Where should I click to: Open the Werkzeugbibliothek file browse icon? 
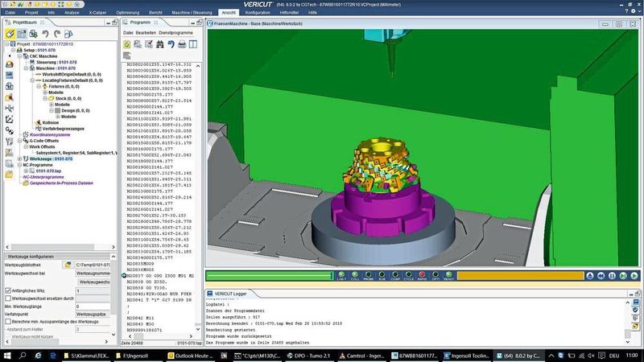(68, 265)
